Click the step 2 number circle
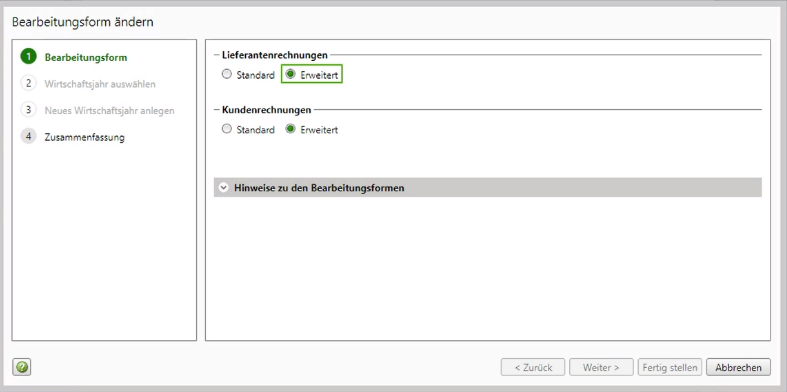 [29, 83]
